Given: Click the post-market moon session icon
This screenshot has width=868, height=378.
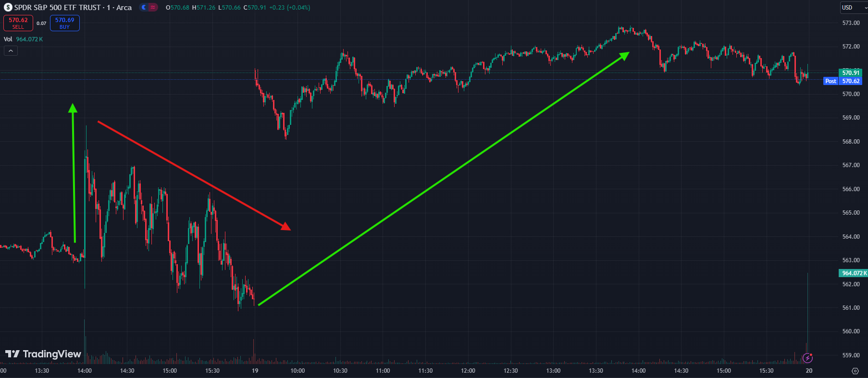Looking at the screenshot, I should pyautogui.click(x=144, y=8).
